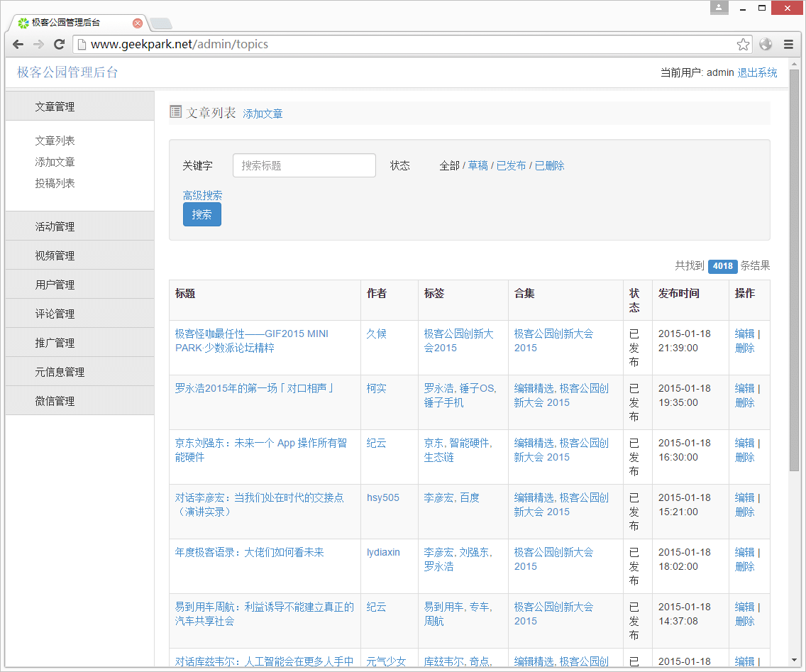Filter status by 已删除
Screen dimensions: 806x672
click(549, 165)
